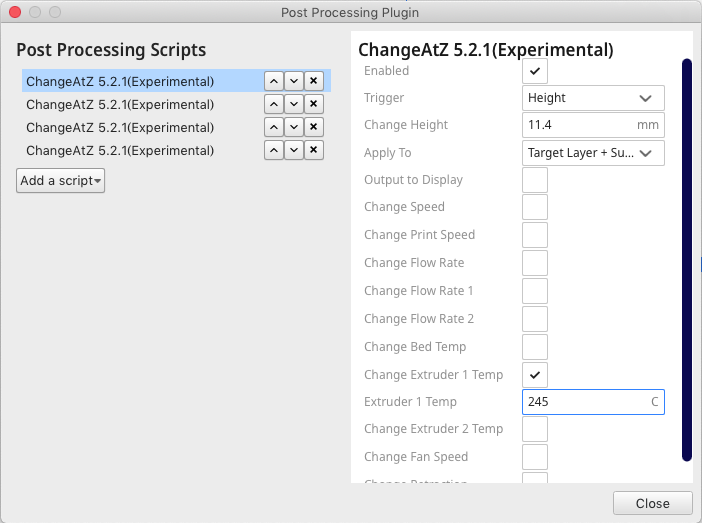Remove the fourth ChangeAtZ script
This screenshot has height=523, width=702.
pos(314,150)
